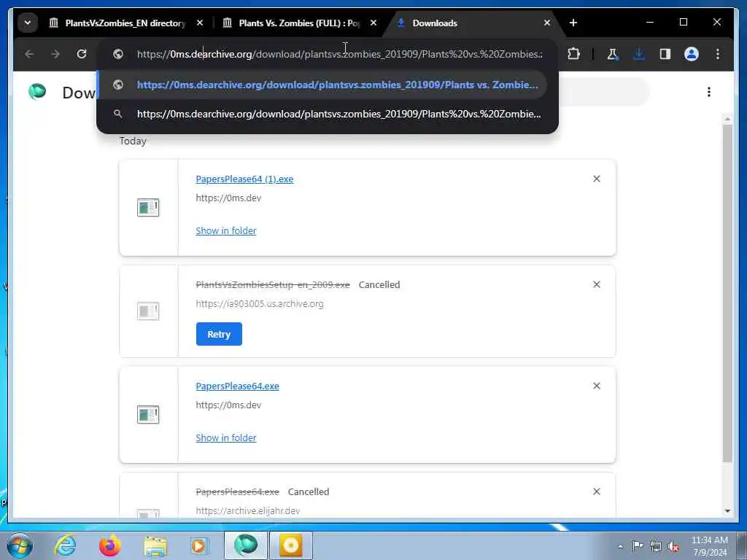Open the Labs flask icon
Viewport: 747px width, 560px height.
point(613,54)
